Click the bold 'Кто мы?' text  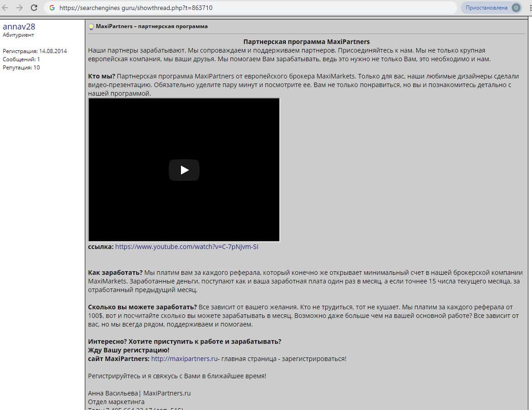(102, 76)
